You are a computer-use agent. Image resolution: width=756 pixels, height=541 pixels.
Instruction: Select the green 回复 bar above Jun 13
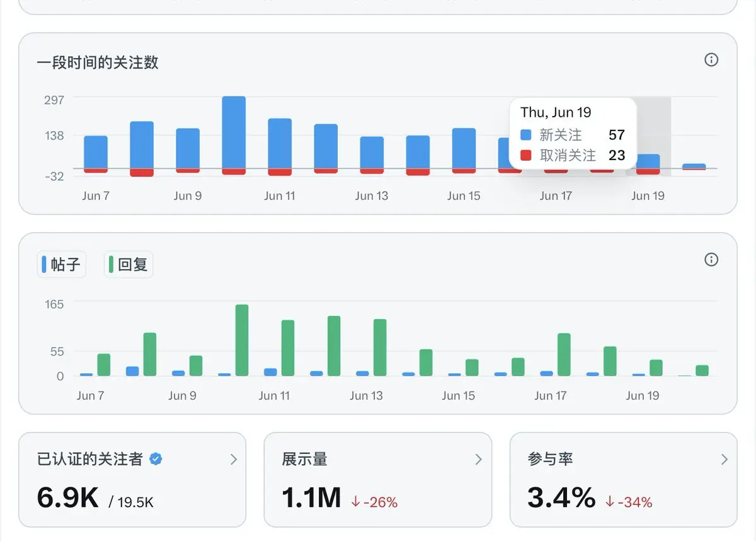[x=380, y=348]
